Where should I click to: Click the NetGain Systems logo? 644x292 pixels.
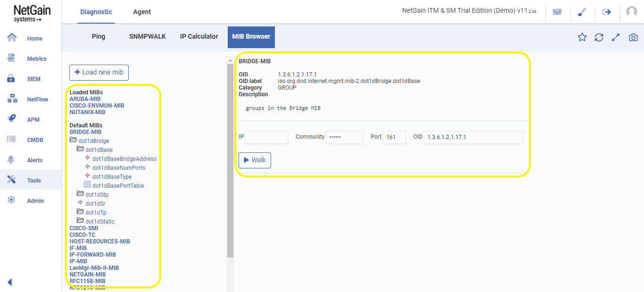(x=32, y=13)
